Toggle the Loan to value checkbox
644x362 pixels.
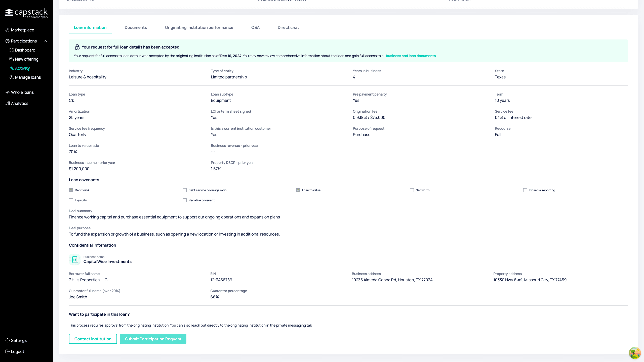pyautogui.click(x=298, y=190)
